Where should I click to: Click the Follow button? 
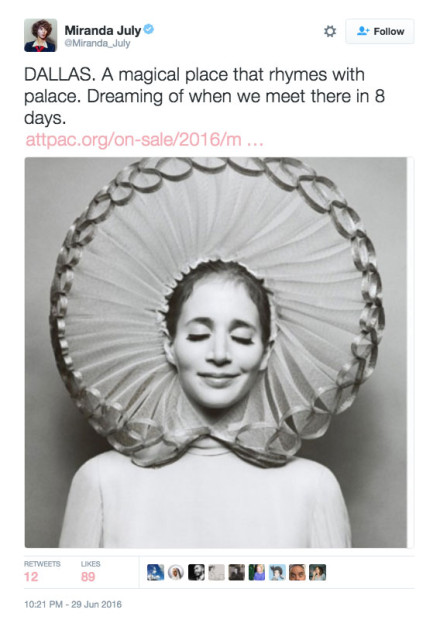[x=380, y=31]
